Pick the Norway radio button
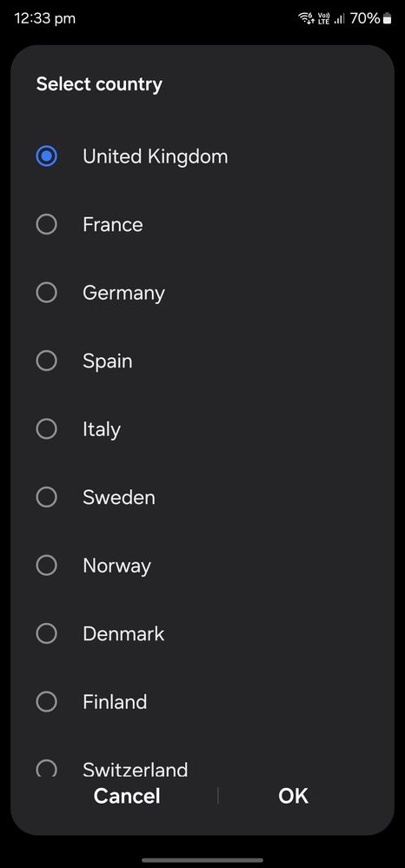This screenshot has height=868, width=405. pos(47,565)
